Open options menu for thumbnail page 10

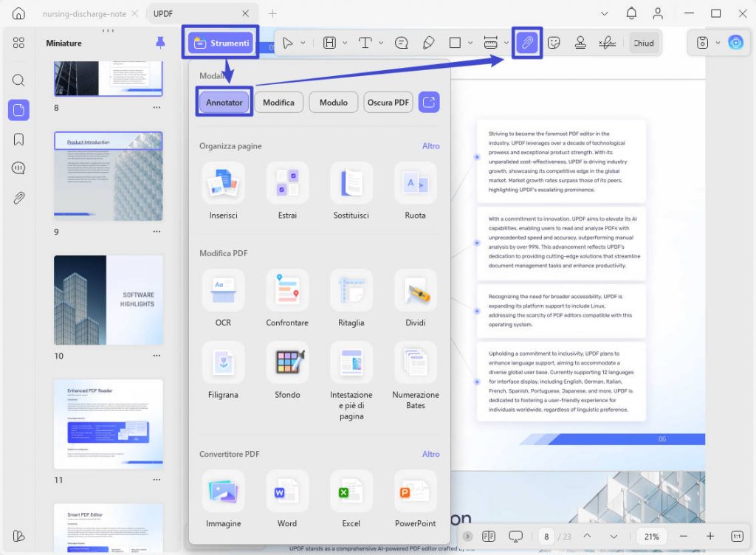click(x=157, y=356)
